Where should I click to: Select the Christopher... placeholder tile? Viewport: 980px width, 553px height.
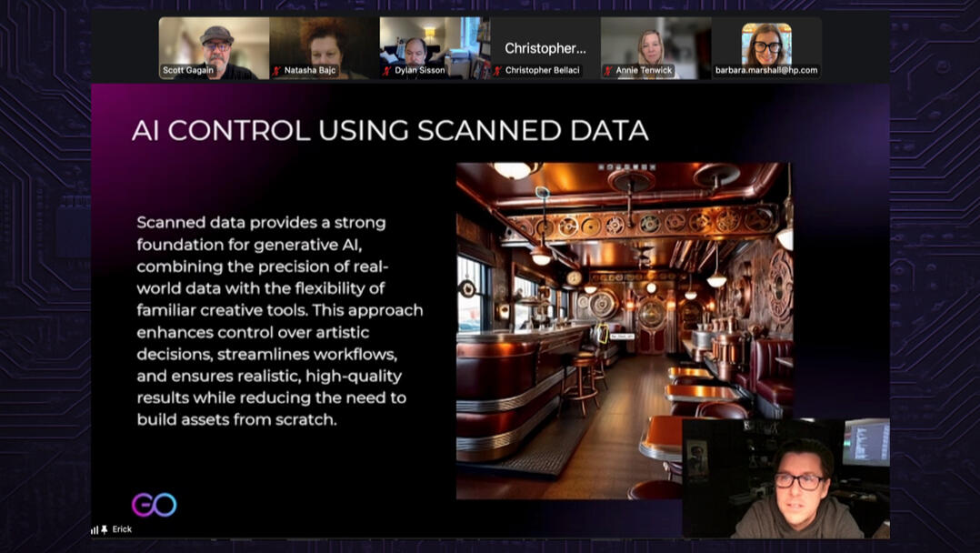545,47
